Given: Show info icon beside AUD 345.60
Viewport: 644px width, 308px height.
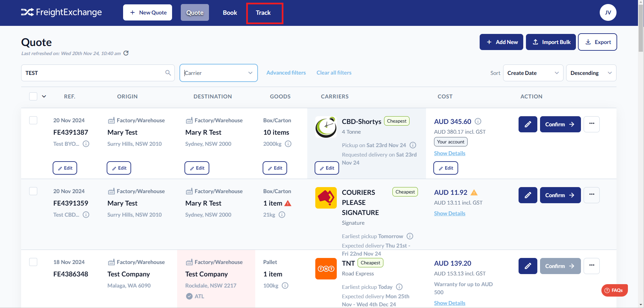Looking at the screenshot, I should tap(478, 121).
